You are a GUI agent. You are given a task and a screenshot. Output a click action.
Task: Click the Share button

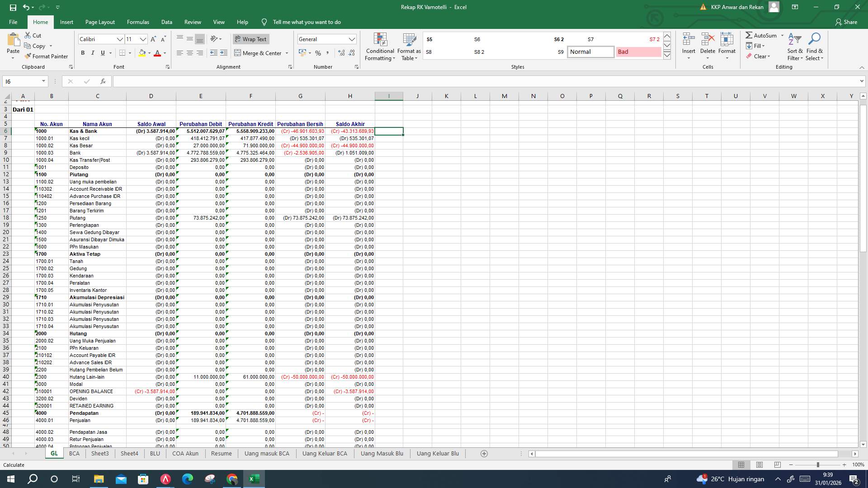click(850, 22)
